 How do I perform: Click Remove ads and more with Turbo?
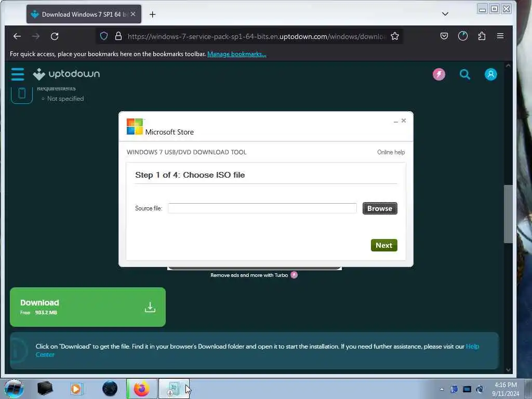(x=254, y=275)
